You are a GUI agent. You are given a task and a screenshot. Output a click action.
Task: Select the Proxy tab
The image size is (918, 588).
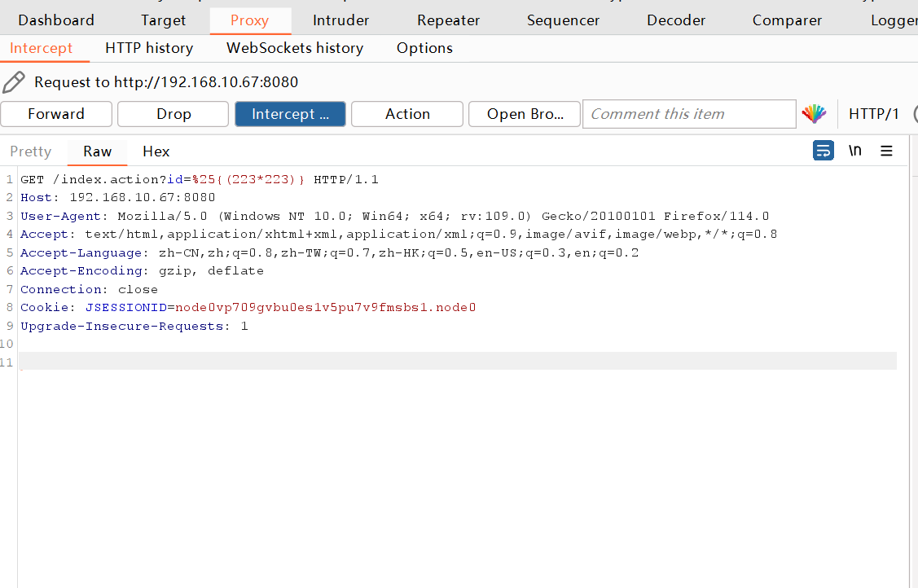[x=250, y=20]
